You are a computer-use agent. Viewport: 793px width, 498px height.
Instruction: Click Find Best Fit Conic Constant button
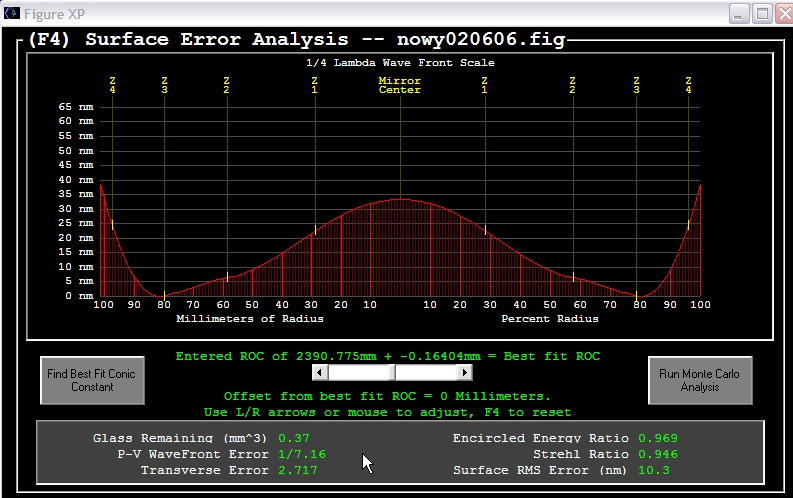(93, 380)
